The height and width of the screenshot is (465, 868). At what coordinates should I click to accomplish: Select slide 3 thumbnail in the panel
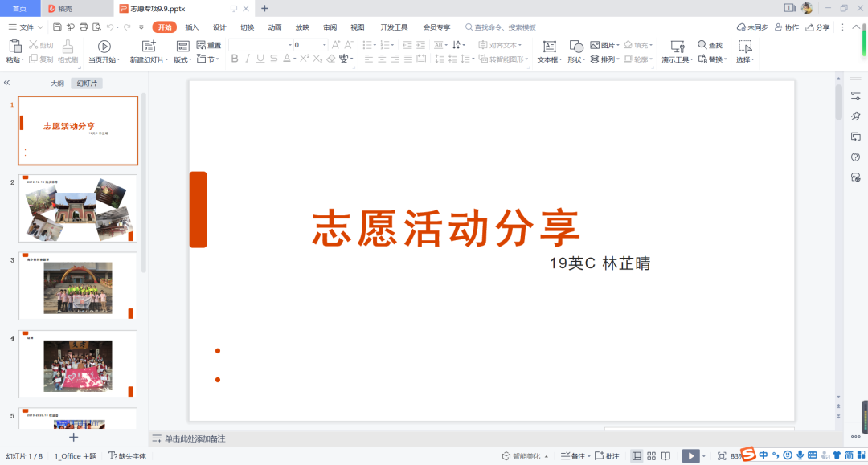78,287
